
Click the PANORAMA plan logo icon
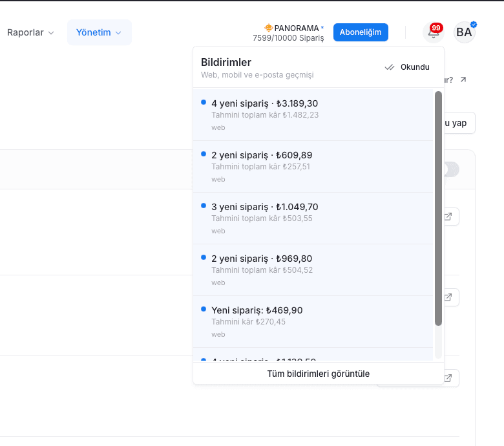tap(268, 28)
